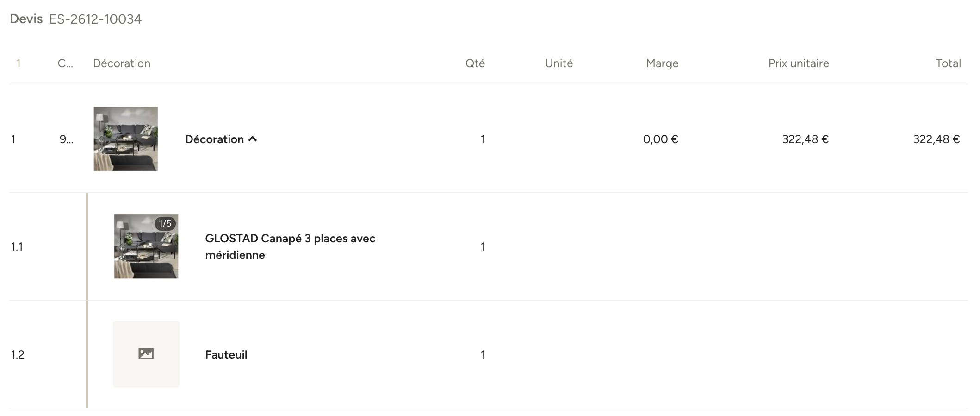
Task: Click the truncated C... column header
Action: (65, 63)
